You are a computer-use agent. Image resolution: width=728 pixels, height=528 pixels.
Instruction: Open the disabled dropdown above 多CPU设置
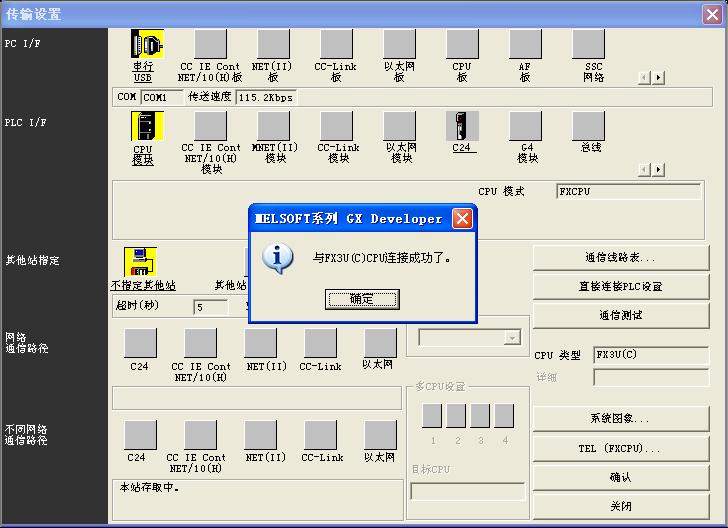pyautogui.click(x=470, y=338)
